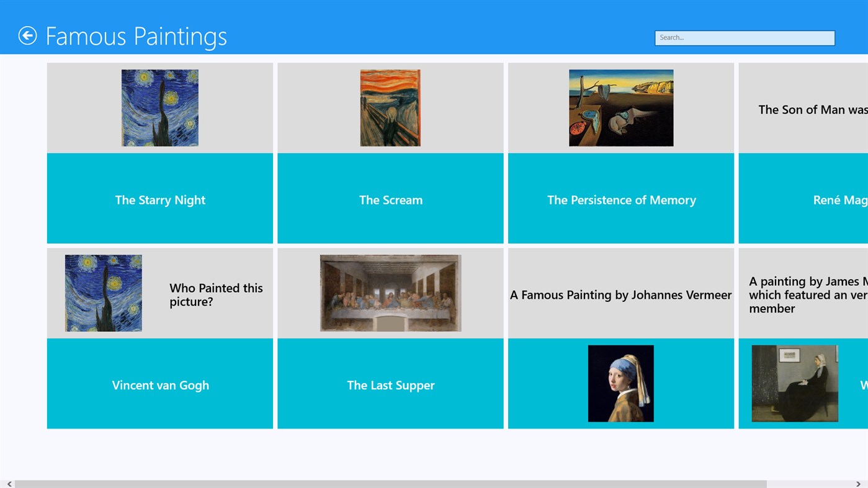Click The Last Supper painting image
Screen dimensions: 868x488
pos(390,293)
